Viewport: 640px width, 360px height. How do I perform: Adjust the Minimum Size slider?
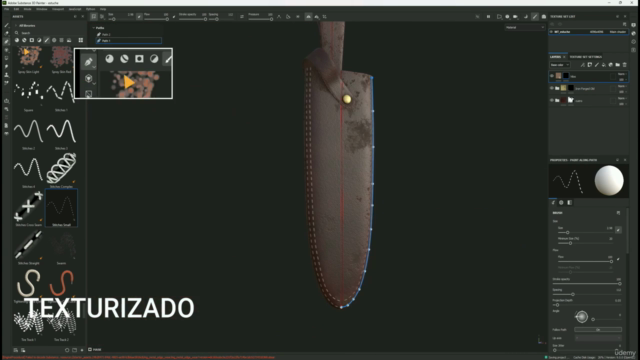(x=585, y=243)
